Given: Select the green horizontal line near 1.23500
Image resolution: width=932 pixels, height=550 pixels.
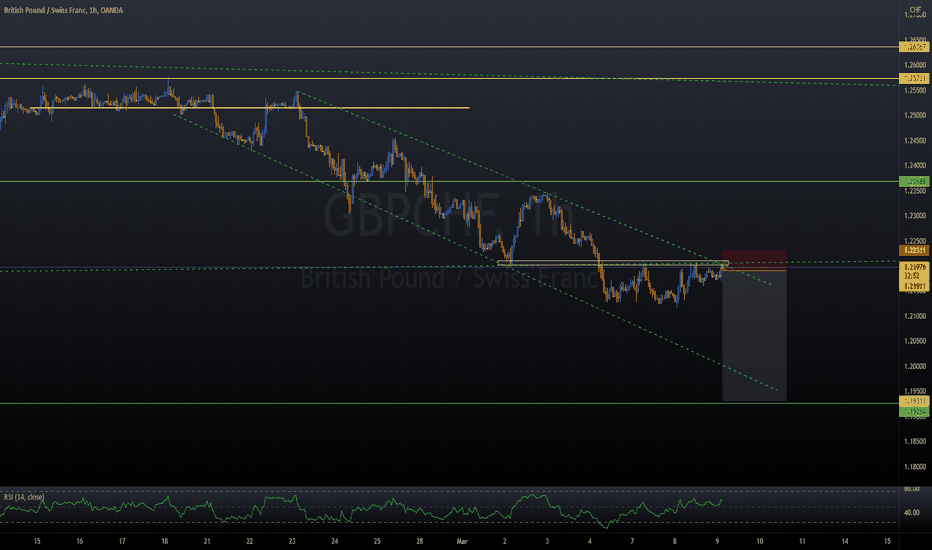Looking at the screenshot, I should [x=449, y=181].
